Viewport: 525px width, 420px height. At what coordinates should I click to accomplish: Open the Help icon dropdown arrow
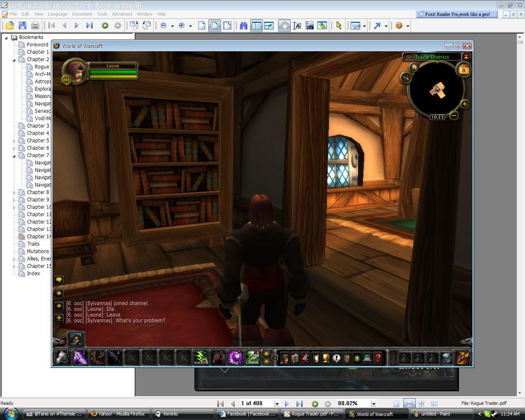408,26
